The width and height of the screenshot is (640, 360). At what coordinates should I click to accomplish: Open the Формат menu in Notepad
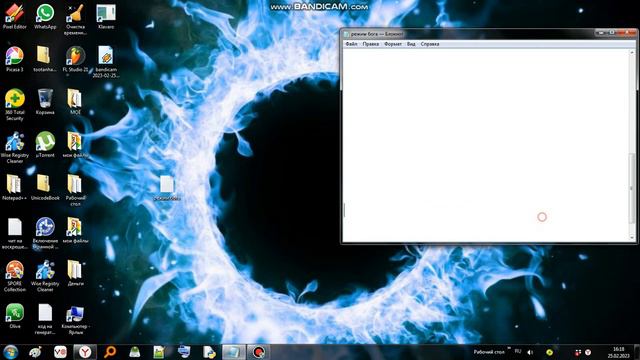(x=393, y=44)
